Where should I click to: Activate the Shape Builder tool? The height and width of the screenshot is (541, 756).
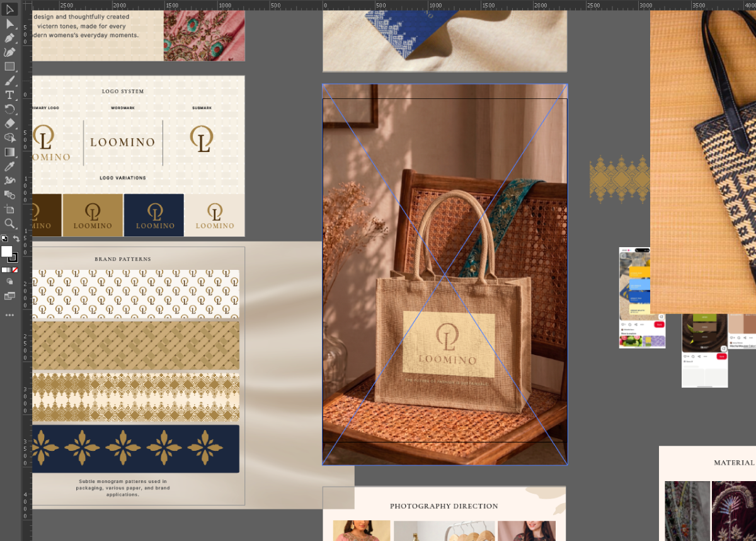pyautogui.click(x=9, y=137)
